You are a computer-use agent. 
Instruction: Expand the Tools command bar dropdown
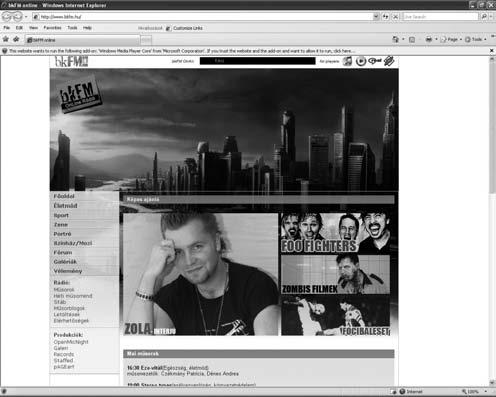point(475,39)
